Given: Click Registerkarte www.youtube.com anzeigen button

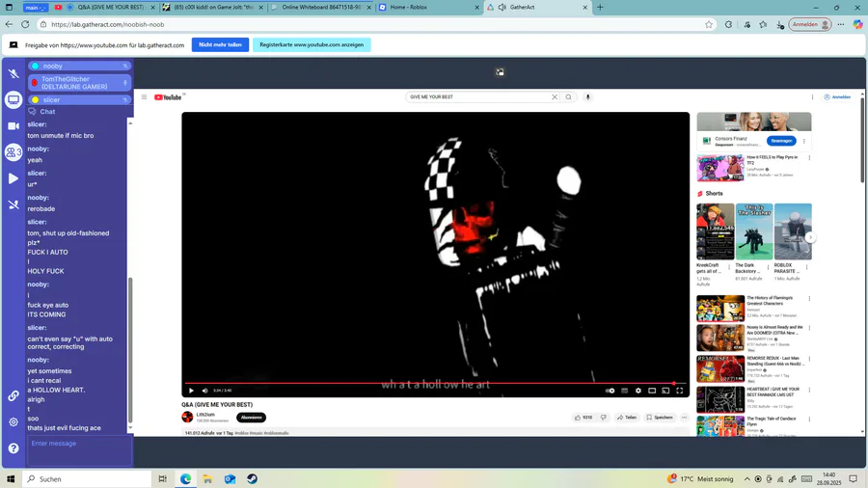Looking at the screenshot, I should pos(312,44).
